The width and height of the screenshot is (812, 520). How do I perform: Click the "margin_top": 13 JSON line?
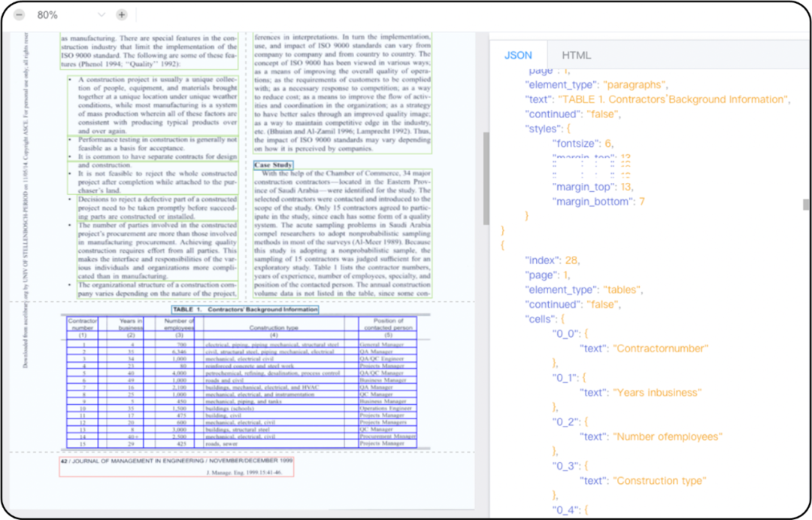click(592, 187)
